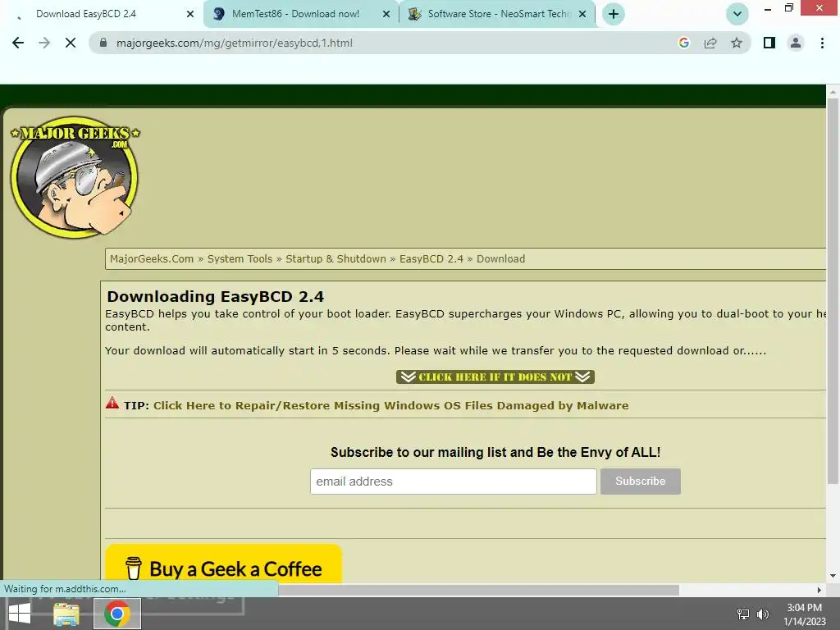Image resolution: width=840 pixels, height=630 pixels.
Task: Open the Chrome three-dot menu
Action: (x=822, y=43)
